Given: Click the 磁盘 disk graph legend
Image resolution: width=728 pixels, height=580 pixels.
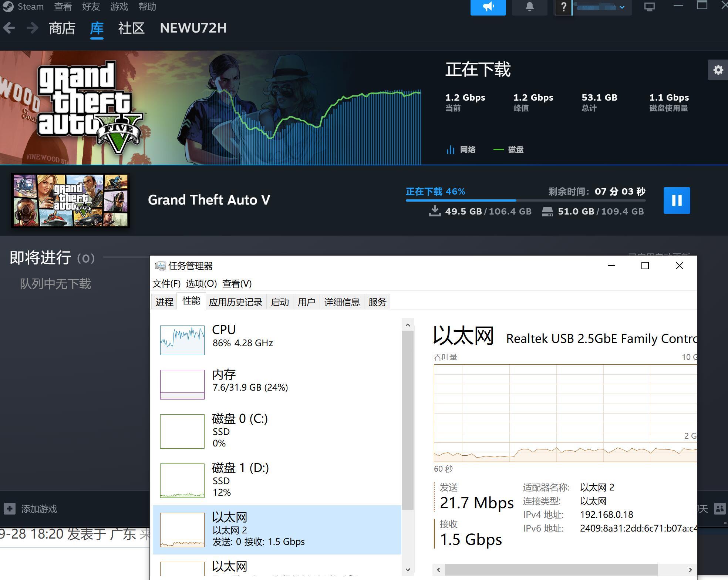Looking at the screenshot, I should point(509,149).
